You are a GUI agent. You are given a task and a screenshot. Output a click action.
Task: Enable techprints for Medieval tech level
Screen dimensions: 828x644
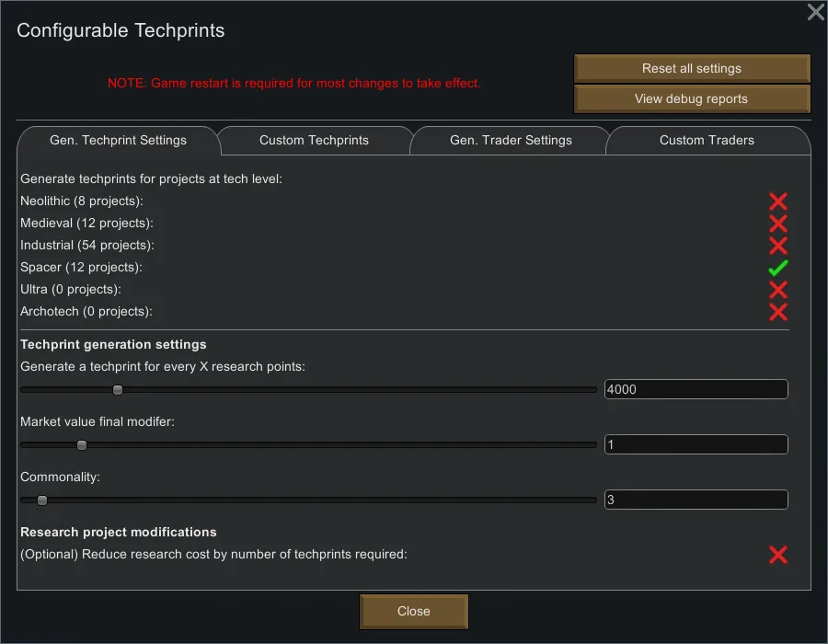777,224
